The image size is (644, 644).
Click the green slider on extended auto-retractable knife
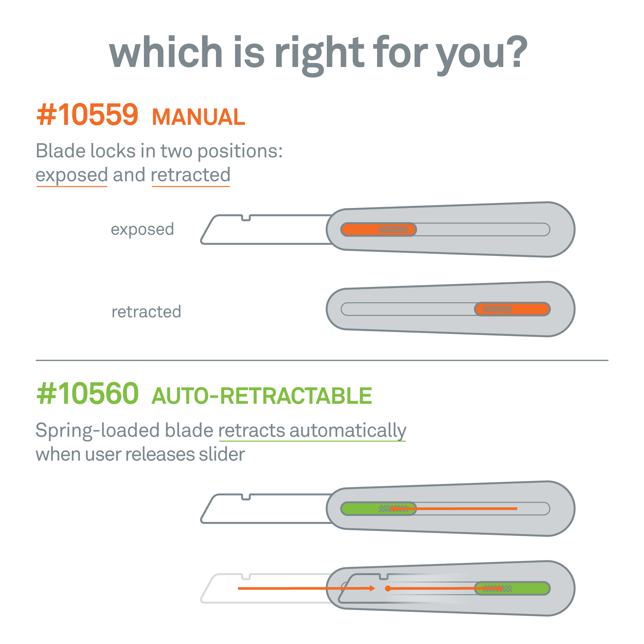pos(378,508)
